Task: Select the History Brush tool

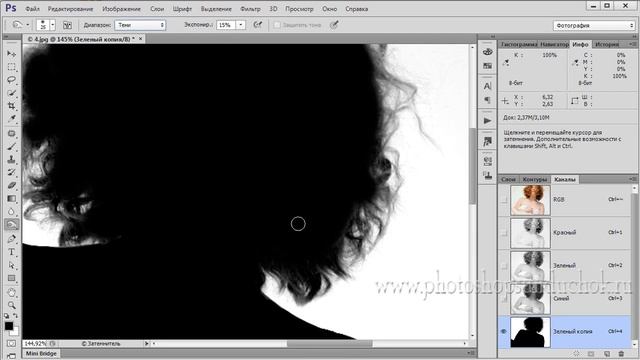Action: tap(11, 173)
